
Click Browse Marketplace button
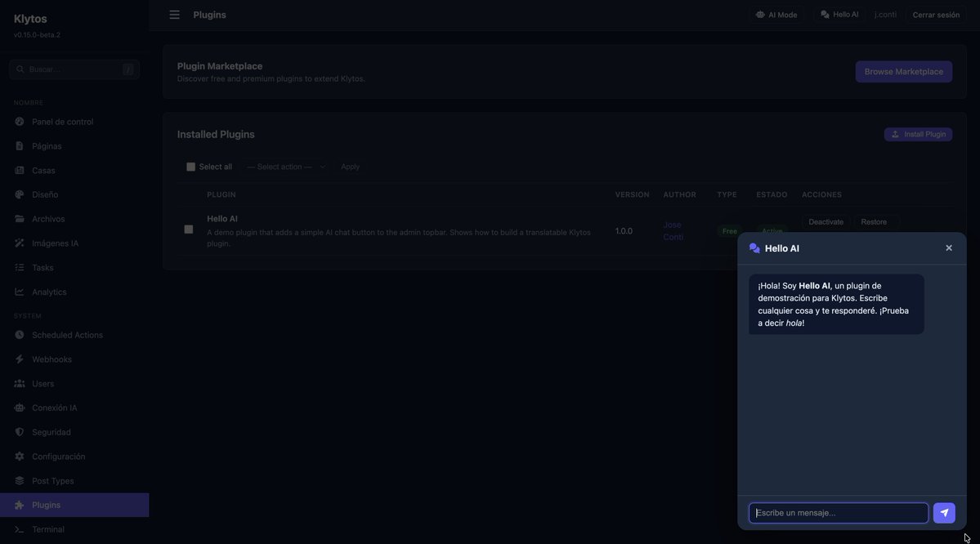[904, 72]
